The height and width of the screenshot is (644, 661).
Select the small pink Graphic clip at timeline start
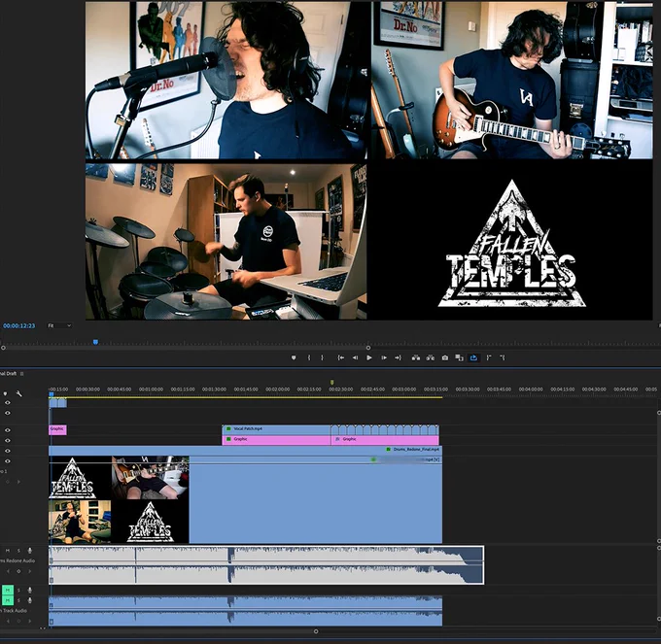point(57,429)
